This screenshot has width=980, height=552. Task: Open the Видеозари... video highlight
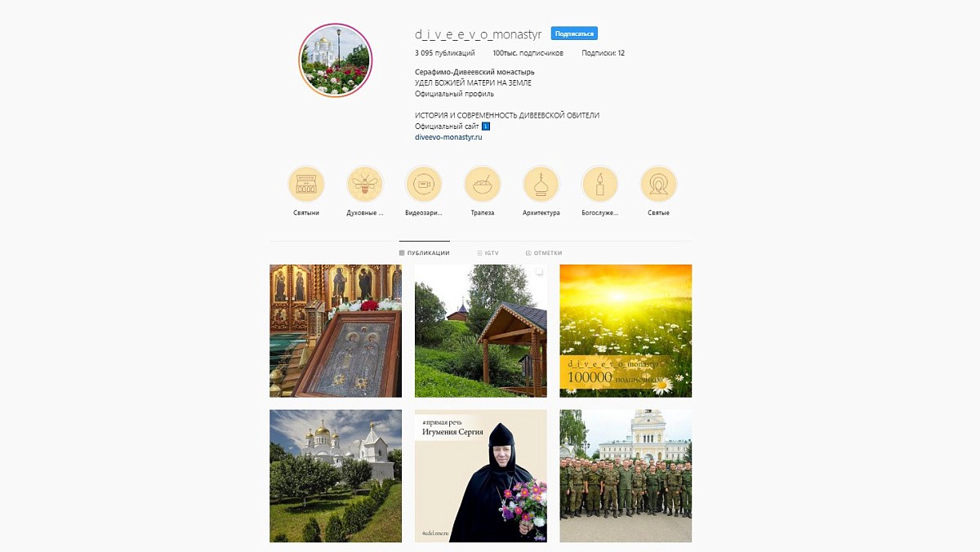point(424,185)
